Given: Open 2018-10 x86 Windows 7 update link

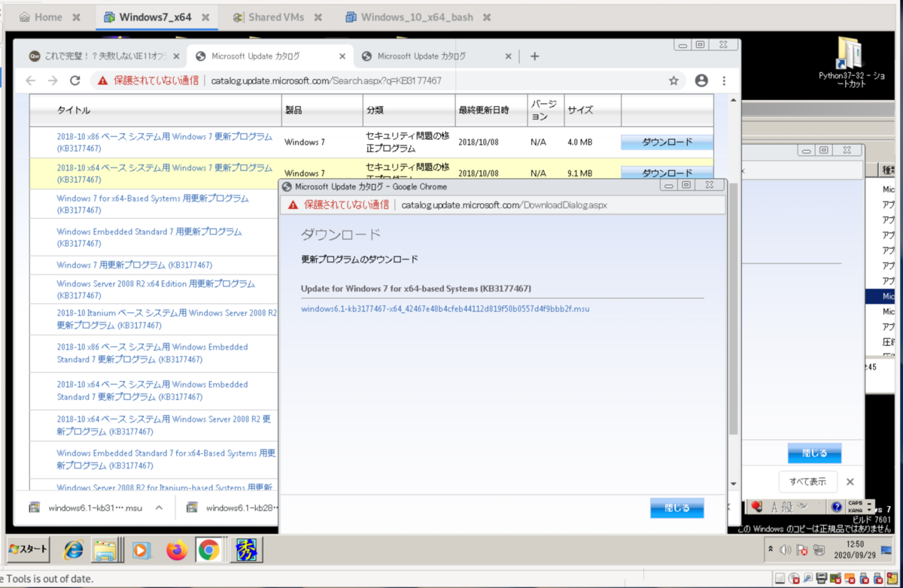Looking at the screenshot, I should point(165,143).
